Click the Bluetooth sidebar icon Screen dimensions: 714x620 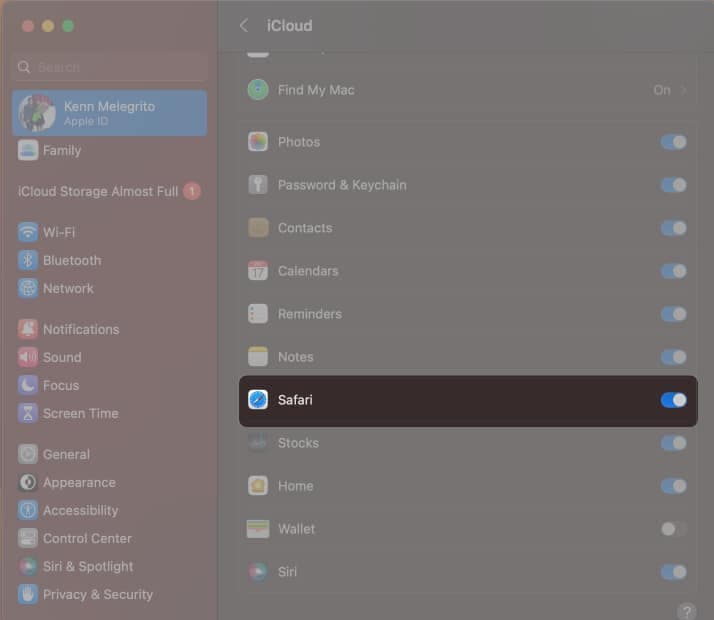(28, 260)
